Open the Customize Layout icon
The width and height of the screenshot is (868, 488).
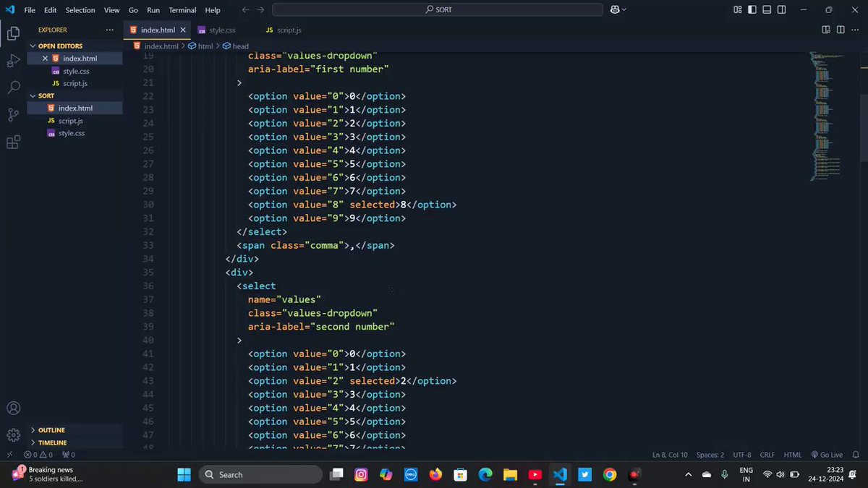tap(738, 9)
